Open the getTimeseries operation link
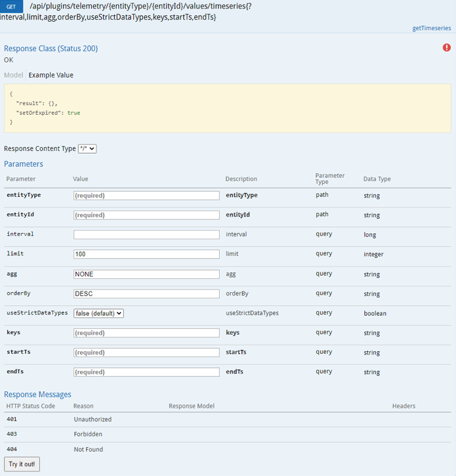The width and height of the screenshot is (456, 476). (431, 28)
